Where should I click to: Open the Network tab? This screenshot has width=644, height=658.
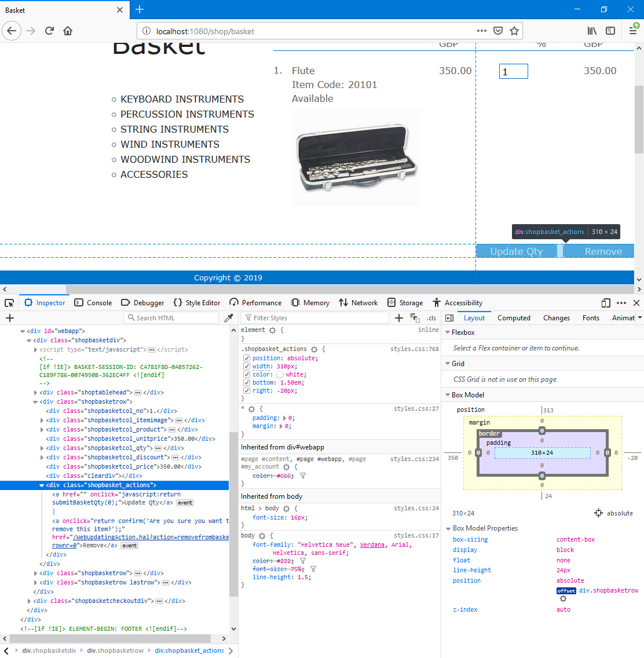(x=358, y=303)
